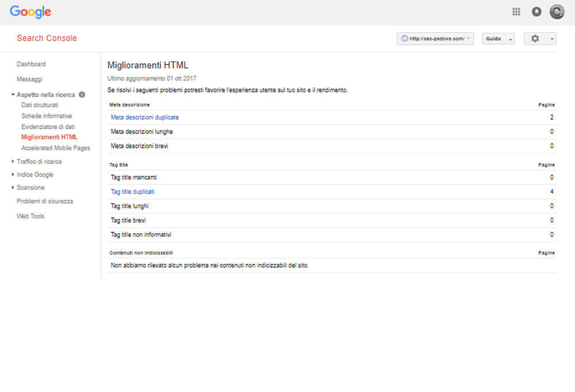Open Tag title duplicati link

(132, 192)
